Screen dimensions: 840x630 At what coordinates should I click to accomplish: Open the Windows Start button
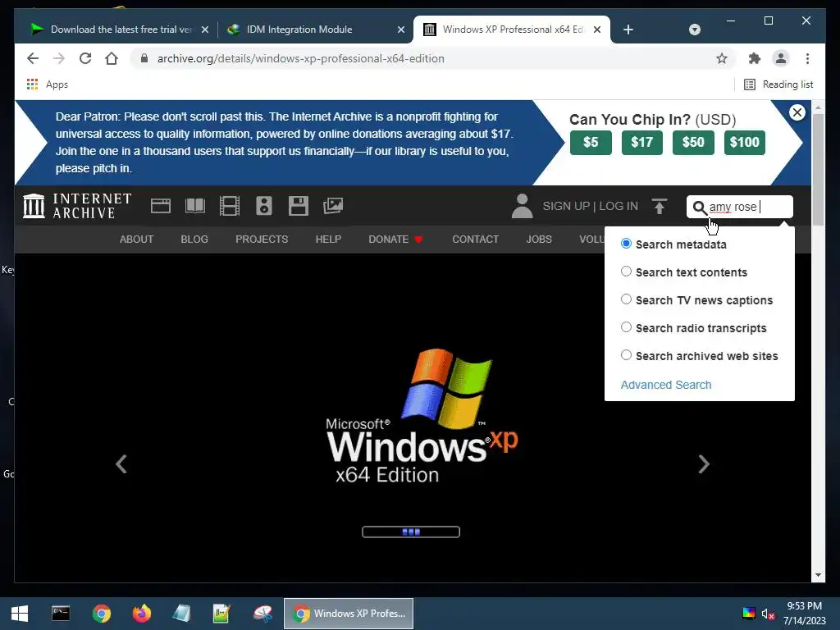20,614
